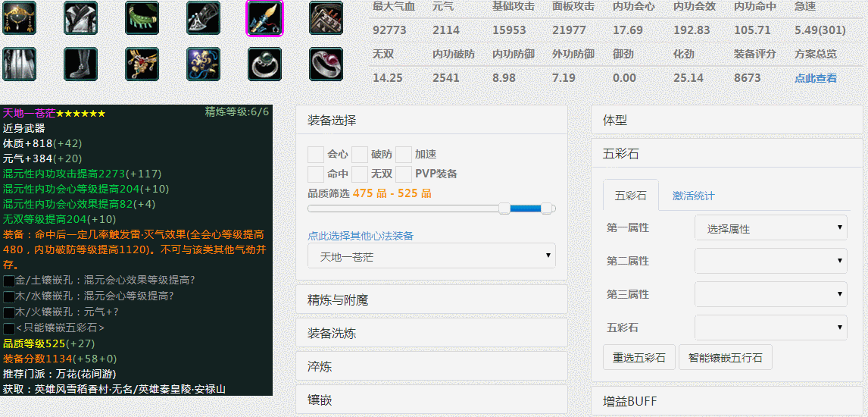Click the 天地一苍茫 item name in tooltip
Screen dimensions: 868x417
click(x=30, y=113)
